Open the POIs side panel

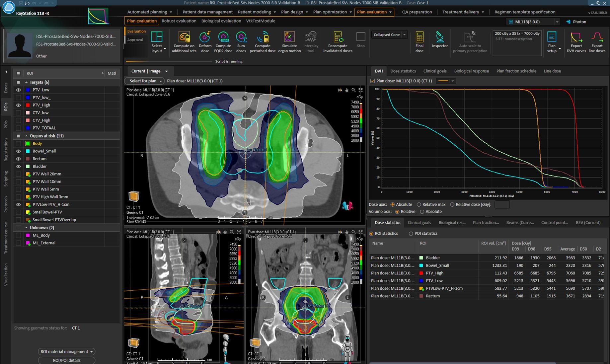6,124
